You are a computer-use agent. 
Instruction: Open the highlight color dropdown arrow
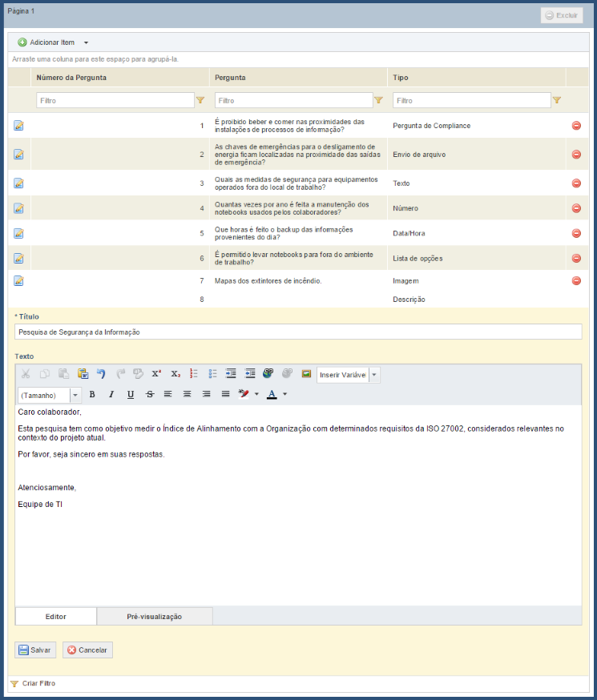click(256, 394)
